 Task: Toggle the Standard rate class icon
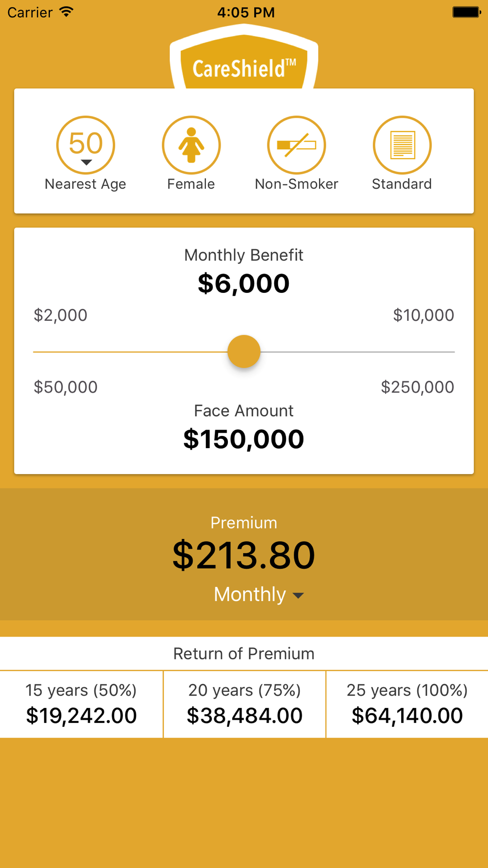pos(402,145)
